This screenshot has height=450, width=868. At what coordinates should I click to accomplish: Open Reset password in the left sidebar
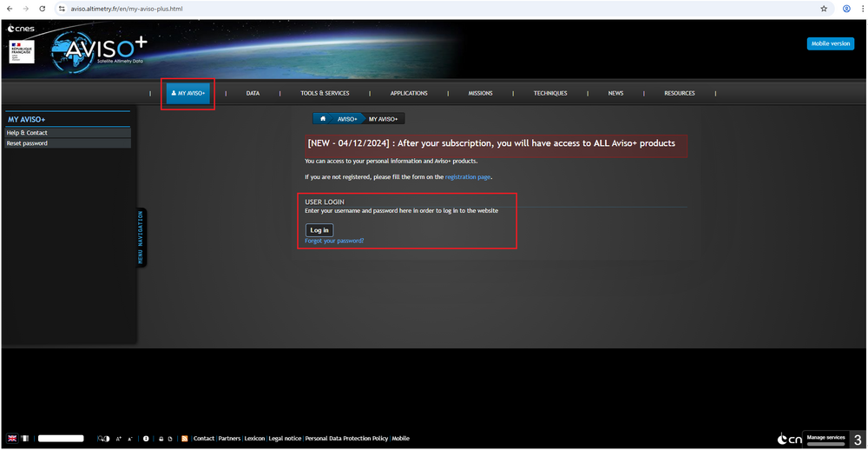click(x=27, y=143)
